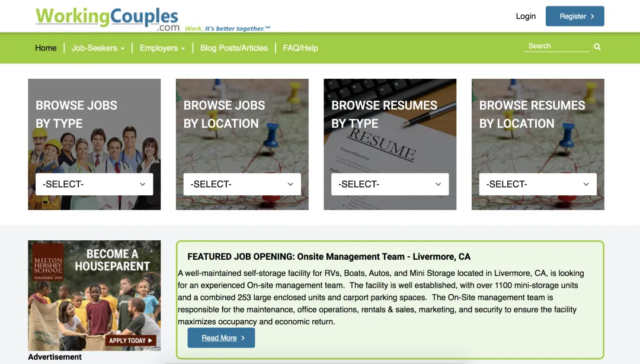The height and width of the screenshot is (364, 640).
Task: Open the Browse Jobs By Type select dropdown
Action: [94, 184]
